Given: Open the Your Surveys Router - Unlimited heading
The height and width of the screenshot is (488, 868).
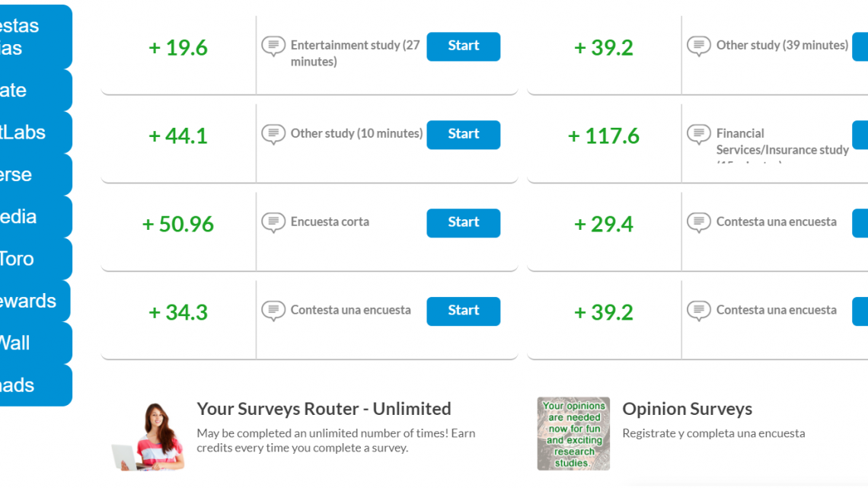Looking at the screenshot, I should tap(324, 409).
